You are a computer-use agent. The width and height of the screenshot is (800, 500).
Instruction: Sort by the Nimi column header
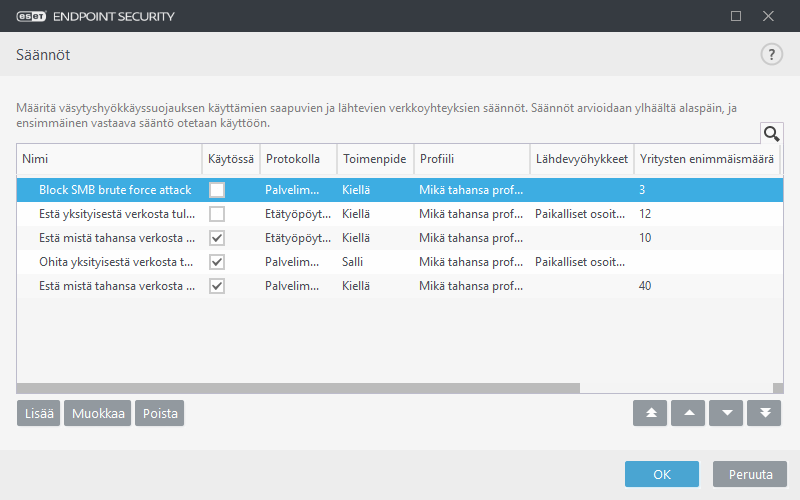point(110,159)
